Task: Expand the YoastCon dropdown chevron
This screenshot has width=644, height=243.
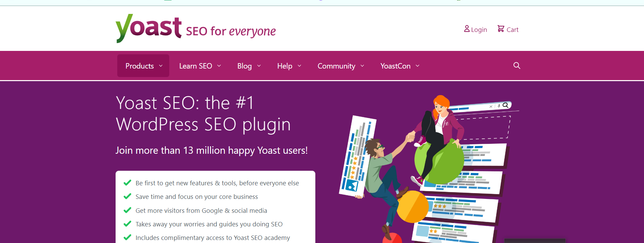Action: pyautogui.click(x=418, y=66)
